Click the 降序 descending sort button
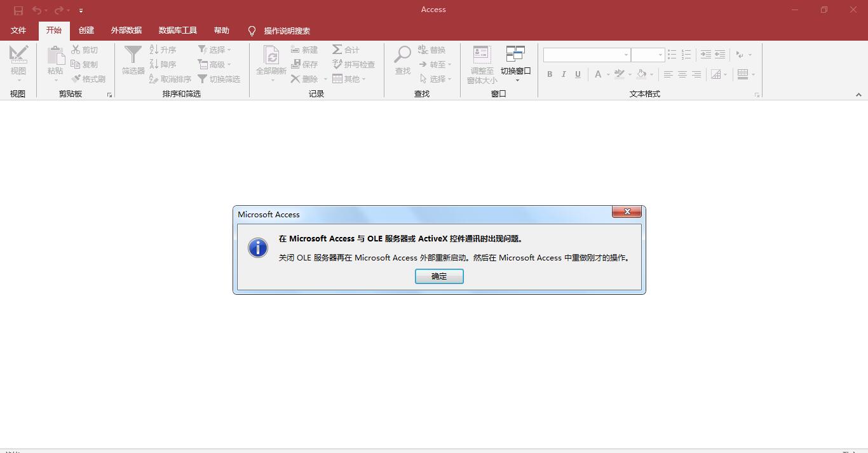868x453 pixels. [163, 64]
